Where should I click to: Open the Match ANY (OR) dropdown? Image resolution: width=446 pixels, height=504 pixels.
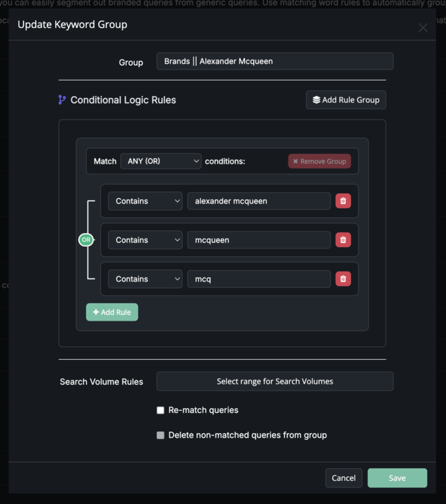(160, 161)
